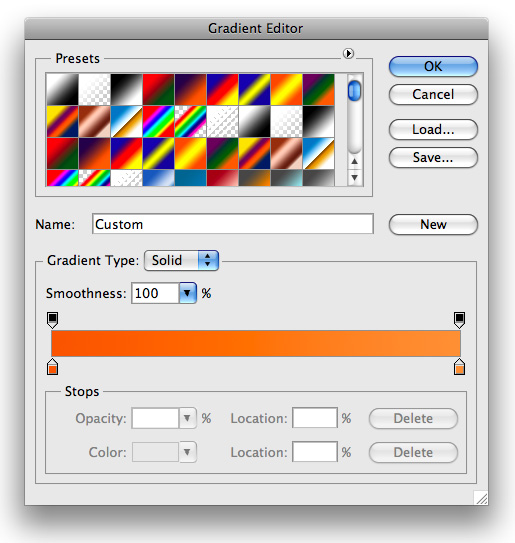Click the orange gradient bar
Image resolution: width=515 pixels, height=543 pixels.
pos(256,344)
